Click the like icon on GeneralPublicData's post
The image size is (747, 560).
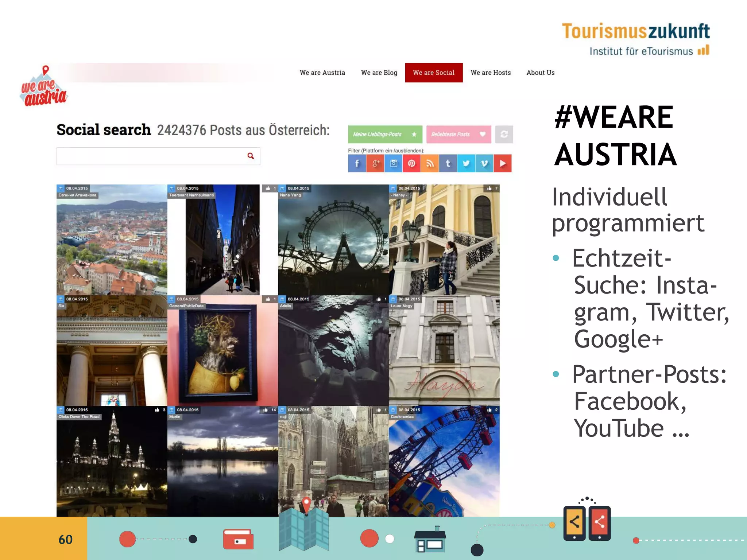pos(268,299)
